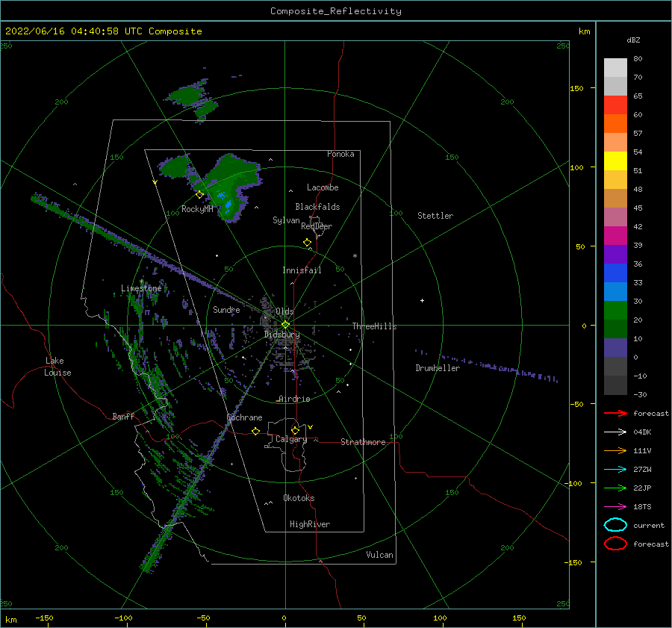672x628 pixels.
Task: Click the Blackfalds label
Action: [317, 207]
